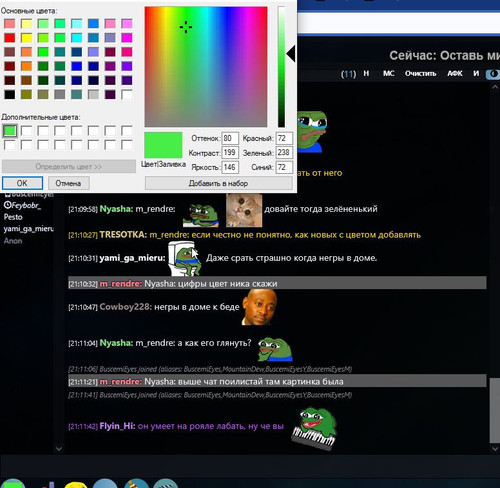This screenshot has width=500, height=488.
Task: Click the Оттенок hue input field
Action: (230, 138)
